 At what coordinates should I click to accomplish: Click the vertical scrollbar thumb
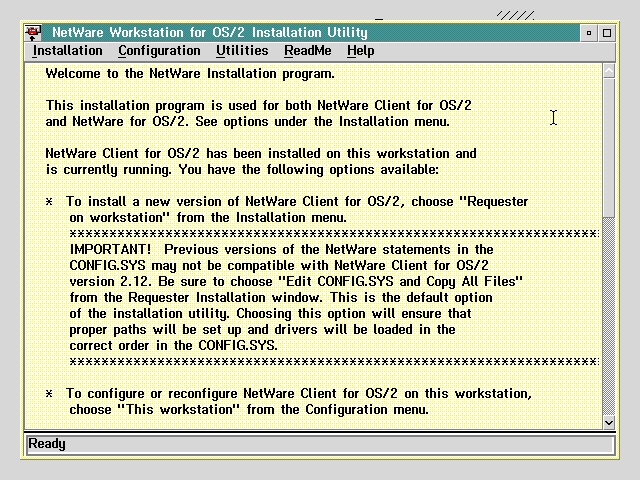(609, 148)
